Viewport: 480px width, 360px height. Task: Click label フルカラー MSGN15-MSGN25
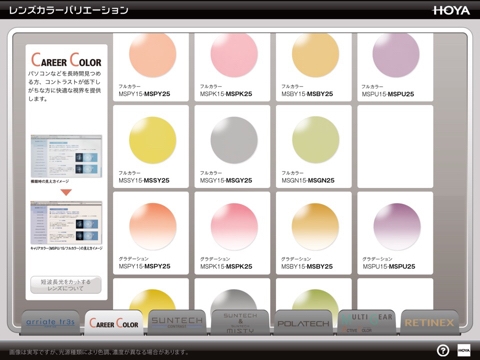308,177
